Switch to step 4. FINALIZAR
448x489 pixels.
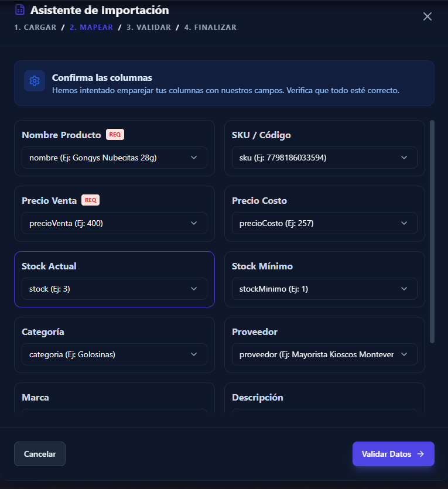coord(211,28)
